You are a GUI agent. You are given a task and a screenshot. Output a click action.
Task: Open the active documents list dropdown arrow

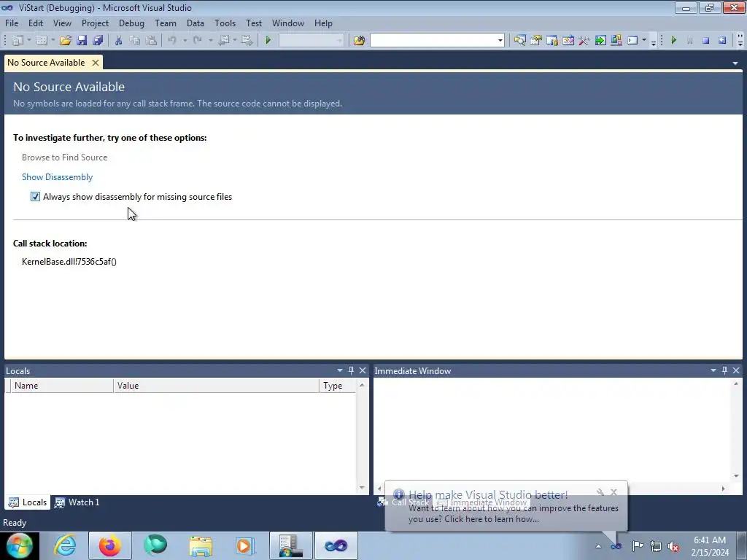(x=735, y=63)
